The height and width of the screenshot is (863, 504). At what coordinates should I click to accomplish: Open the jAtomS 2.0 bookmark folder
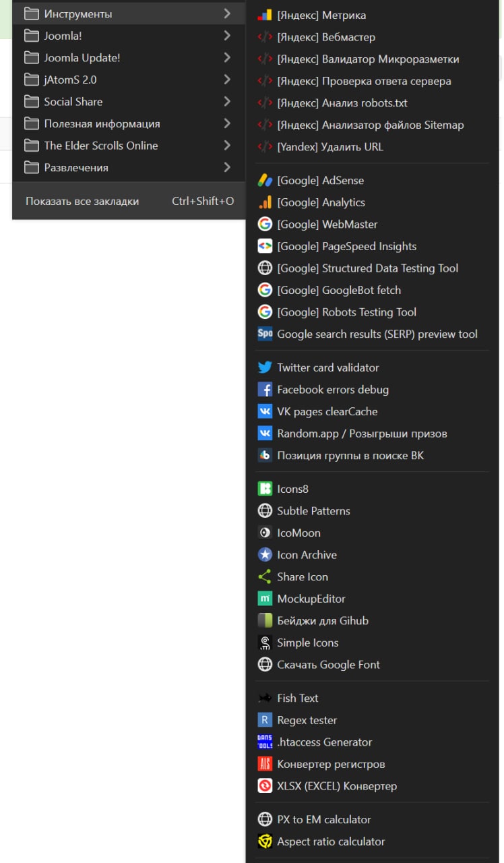[x=70, y=80]
